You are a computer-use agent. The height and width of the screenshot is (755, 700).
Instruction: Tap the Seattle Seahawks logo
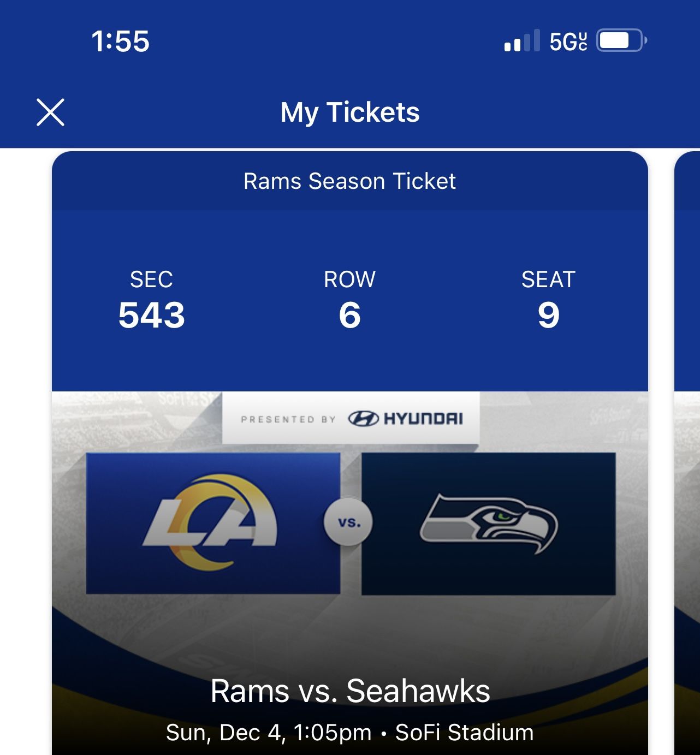point(489,522)
